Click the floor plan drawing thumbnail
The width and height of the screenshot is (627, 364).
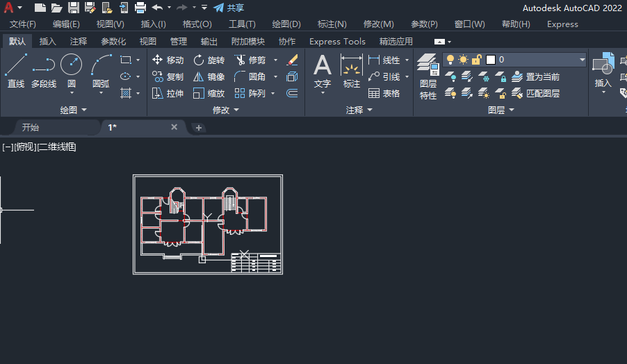pyautogui.click(x=208, y=224)
